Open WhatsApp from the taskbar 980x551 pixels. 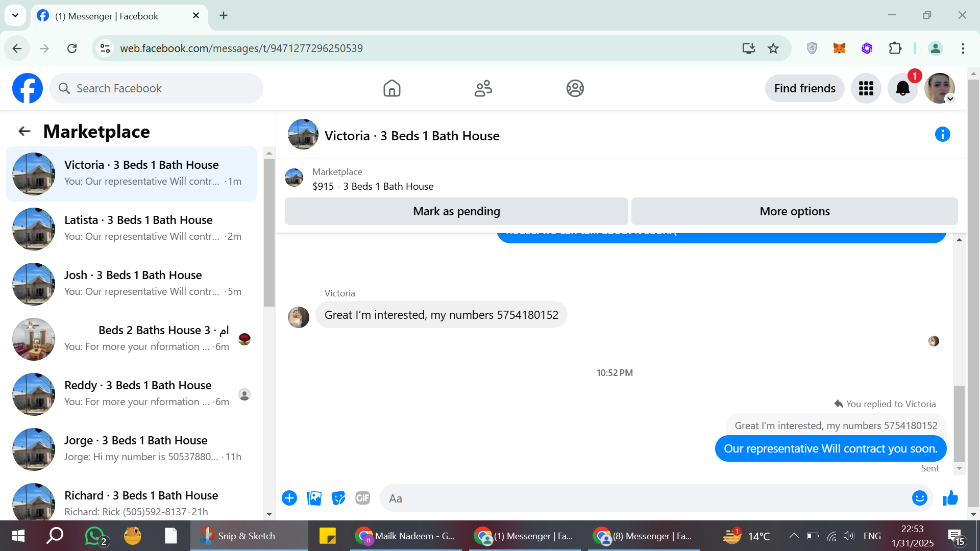coord(95,536)
